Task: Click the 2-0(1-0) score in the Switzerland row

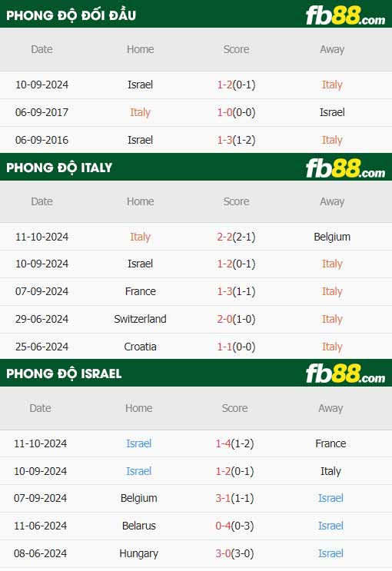Action: tap(236, 319)
